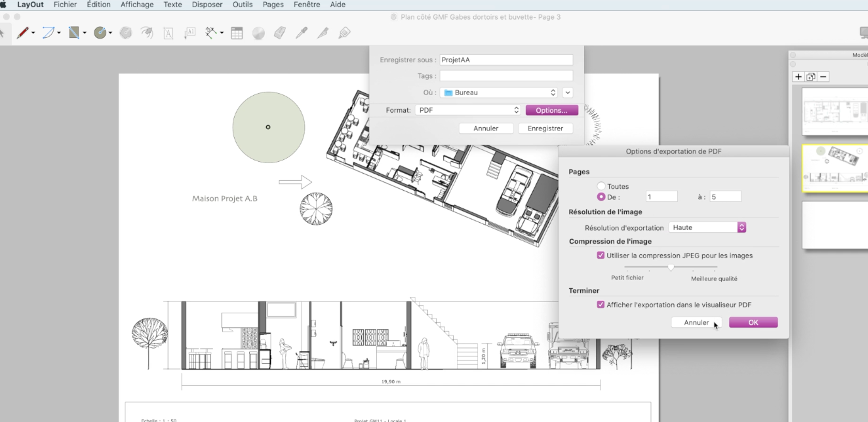
Task: Open the "Résolution d'exportation" Haute dropdown
Action: coord(707,227)
